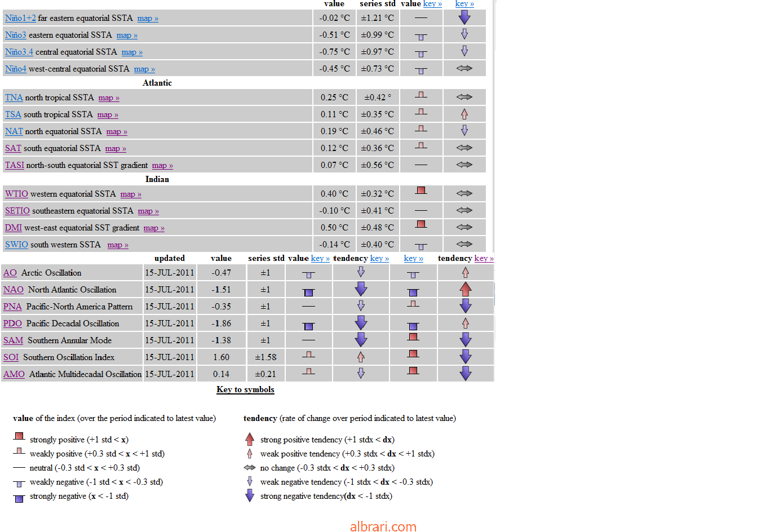This screenshot has width=770, height=532.
Task: Open the WTIO western equatorial link
Action: coord(16,194)
